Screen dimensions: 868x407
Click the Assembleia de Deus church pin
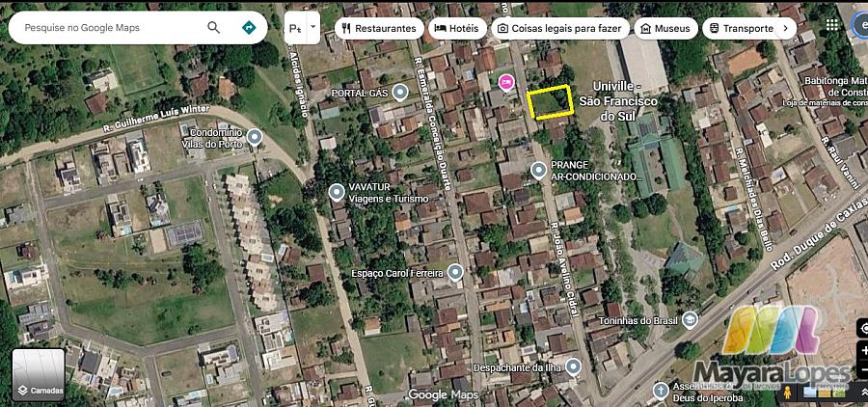(x=660, y=391)
